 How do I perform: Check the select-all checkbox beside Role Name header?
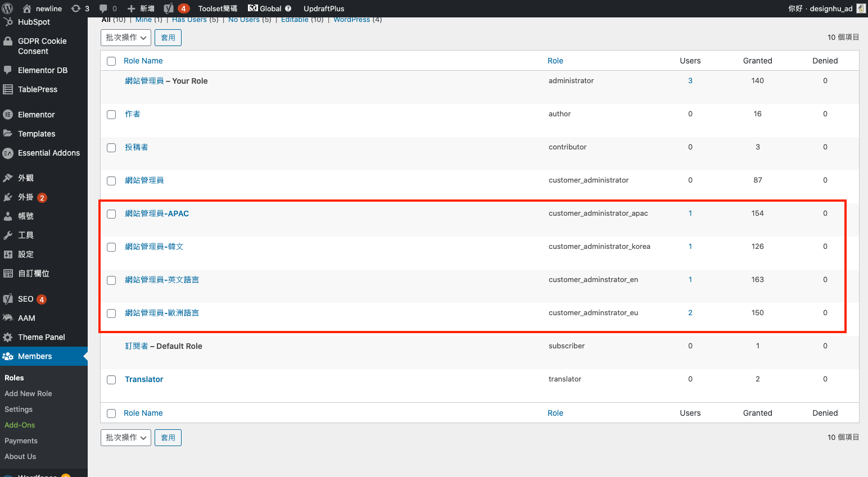pos(111,61)
